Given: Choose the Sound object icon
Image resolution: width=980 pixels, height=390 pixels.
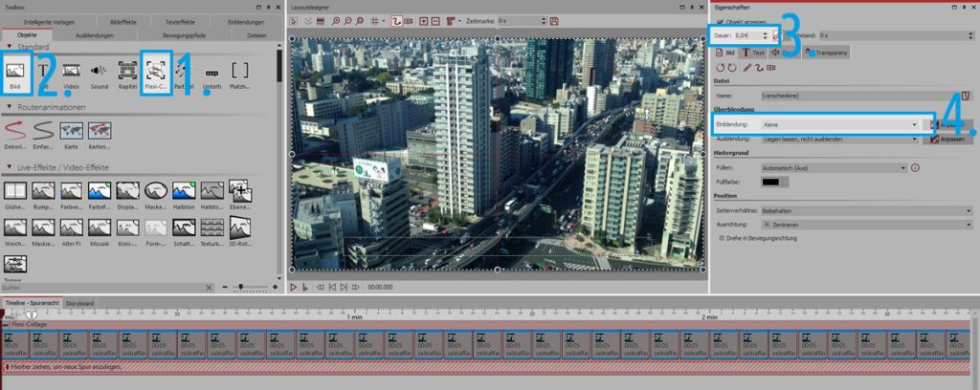Looking at the screenshot, I should click(x=99, y=71).
